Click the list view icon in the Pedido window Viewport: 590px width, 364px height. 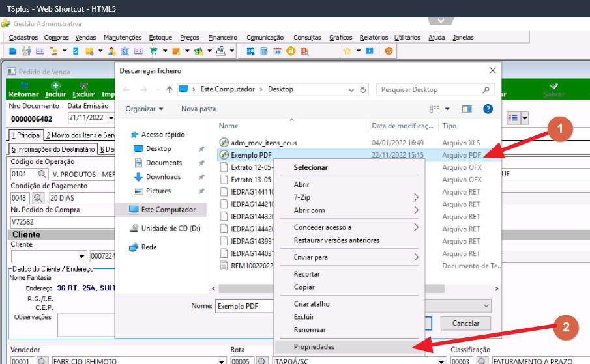coord(513,118)
